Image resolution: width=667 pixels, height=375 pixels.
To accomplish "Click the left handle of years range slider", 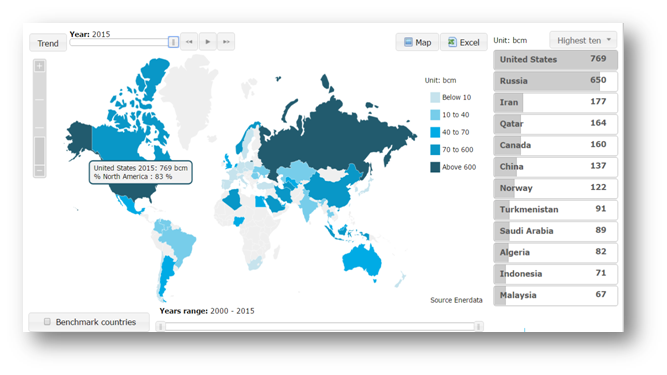I will click(160, 327).
